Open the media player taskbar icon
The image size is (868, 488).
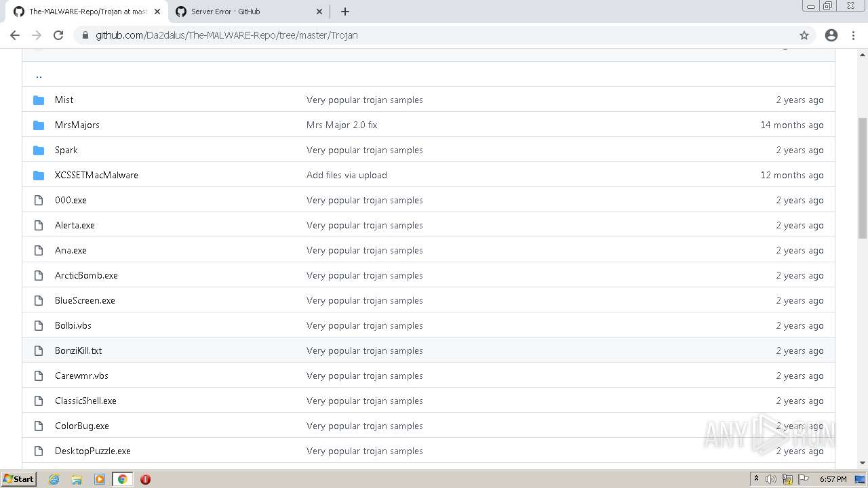(x=100, y=479)
